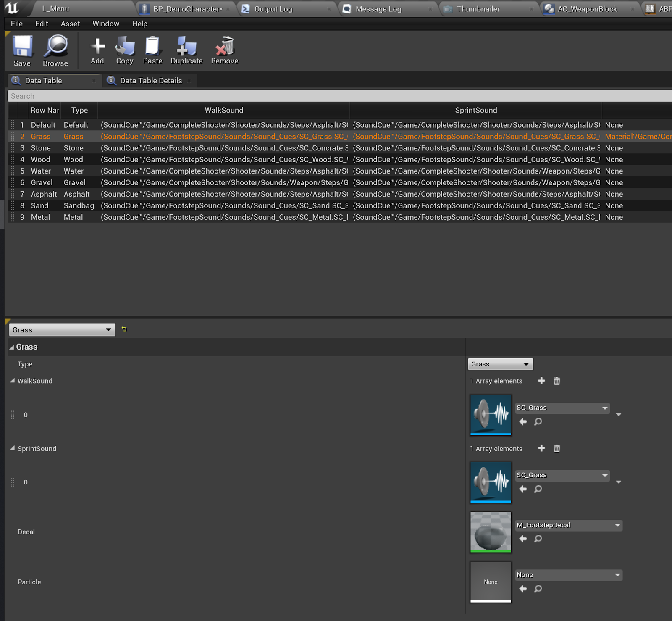Switch to the AC_WeaponBlock tab

pos(591,9)
